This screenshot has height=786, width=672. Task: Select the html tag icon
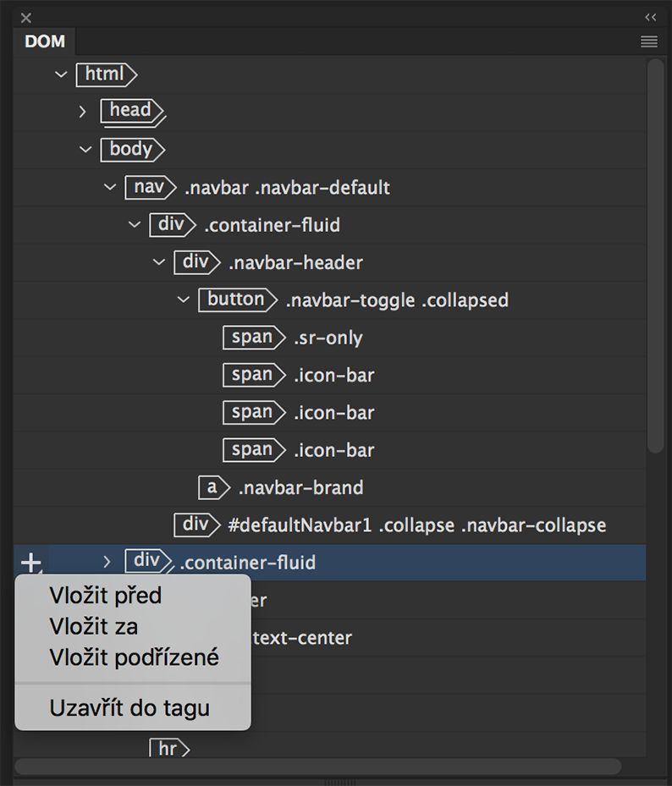[x=106, y=74]
